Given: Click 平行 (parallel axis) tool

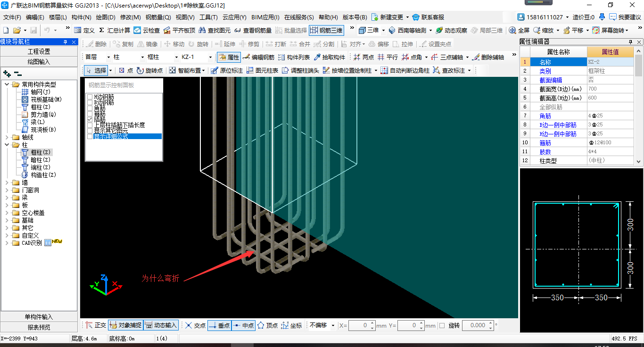Looking at the screenshot, I should point(388,57).
